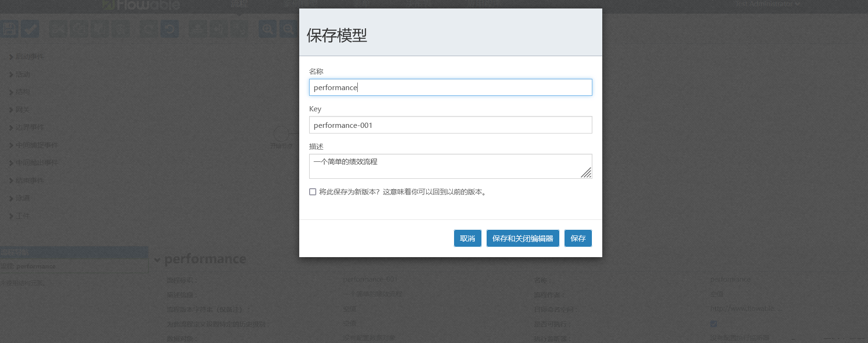Click the Delete trash toolbar icon
Image resolution: width=868 pixels, height=343 pixels.
coord(120,29)
